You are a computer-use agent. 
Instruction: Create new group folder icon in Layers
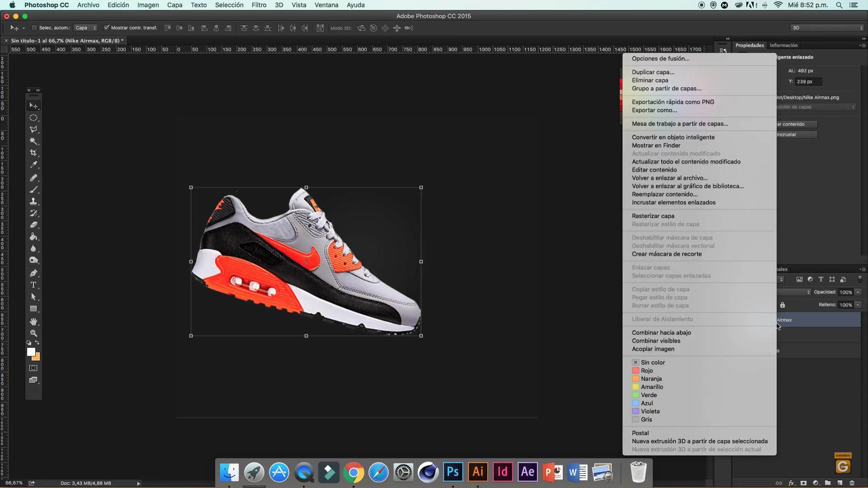click(828, 483)
